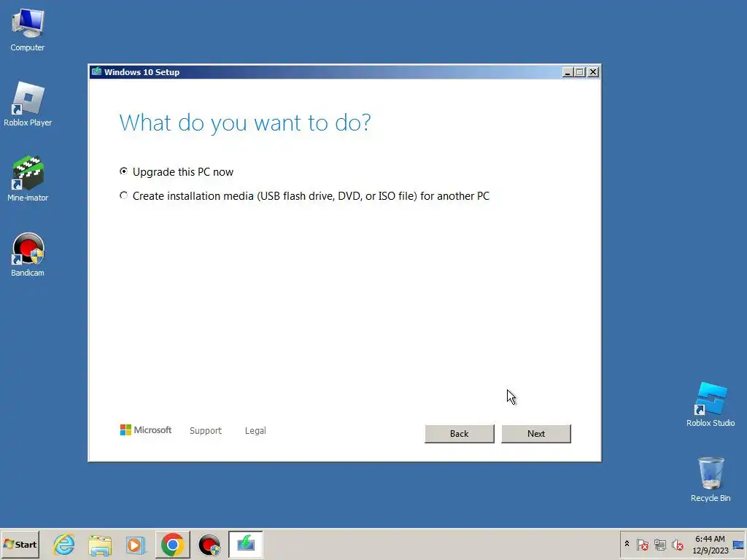Screen dimensions: 747x560
Task: Select the Roblox Player desktop shortcut
Action: point(28,104)
